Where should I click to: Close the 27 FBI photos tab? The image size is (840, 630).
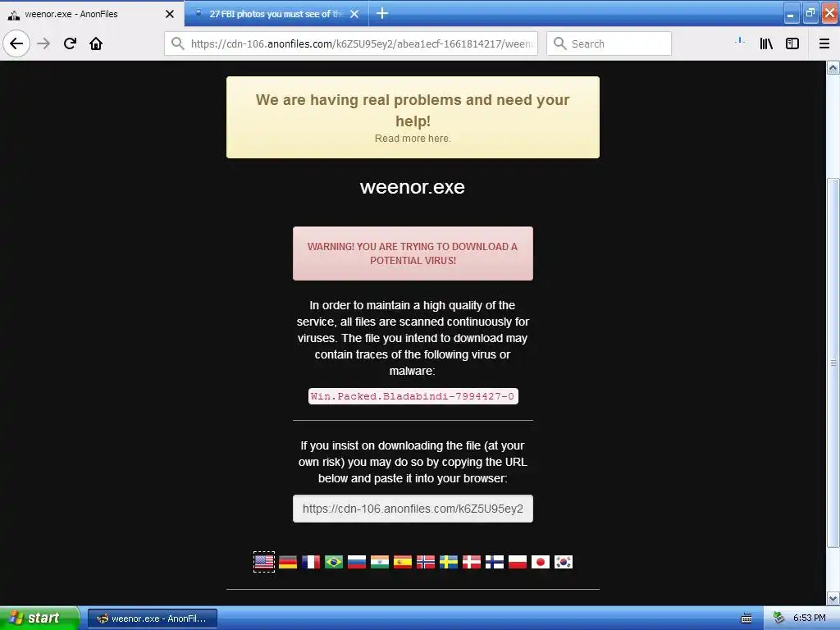coord(354,14)
